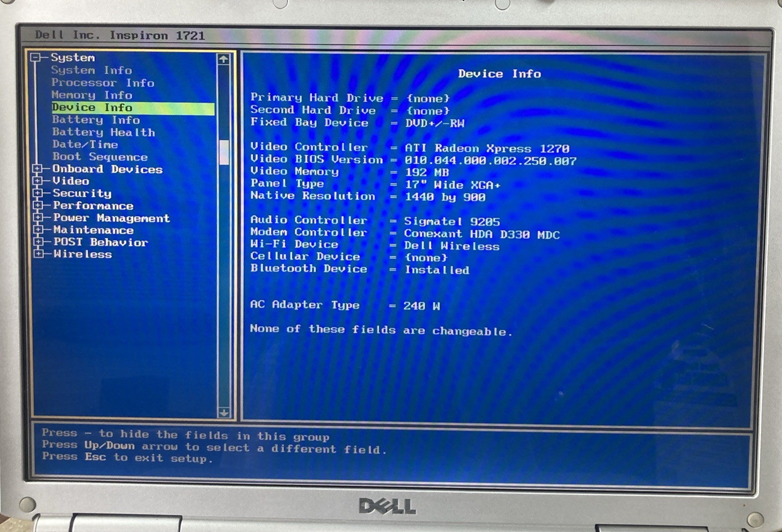Expand the Performance group

pos(38,205)
